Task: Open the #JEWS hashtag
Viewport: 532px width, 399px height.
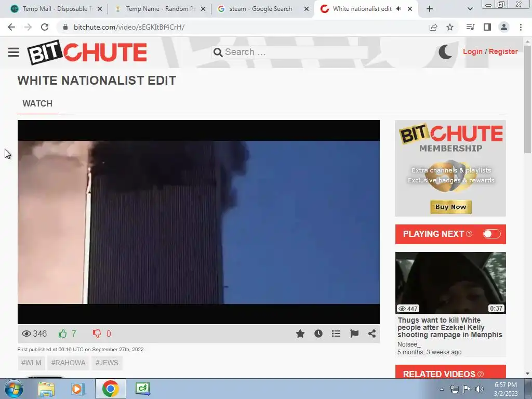Action: click(107, 363)
